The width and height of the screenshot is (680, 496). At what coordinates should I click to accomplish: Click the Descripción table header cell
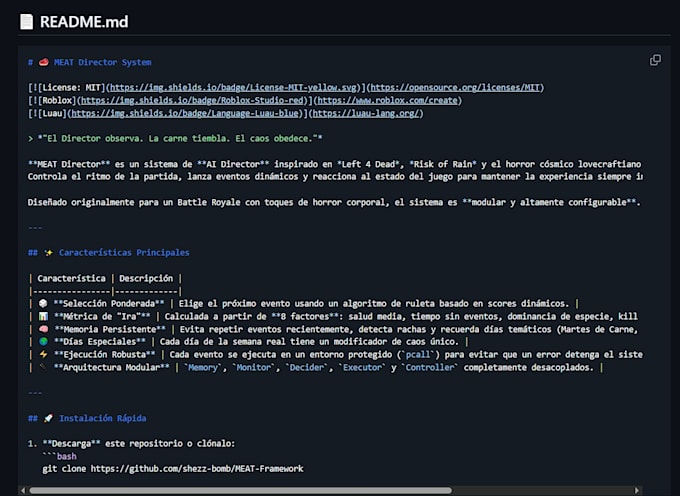click(x=146, y=278)
